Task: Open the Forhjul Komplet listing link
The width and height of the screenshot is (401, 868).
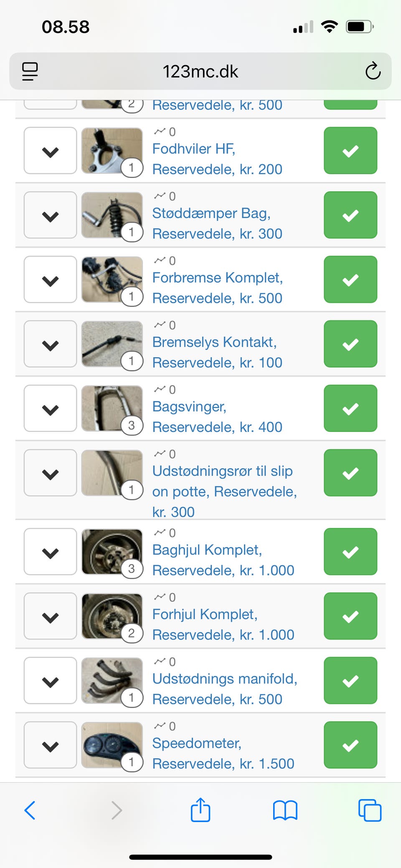Action: pyautogui.click(x=223, y=624)
